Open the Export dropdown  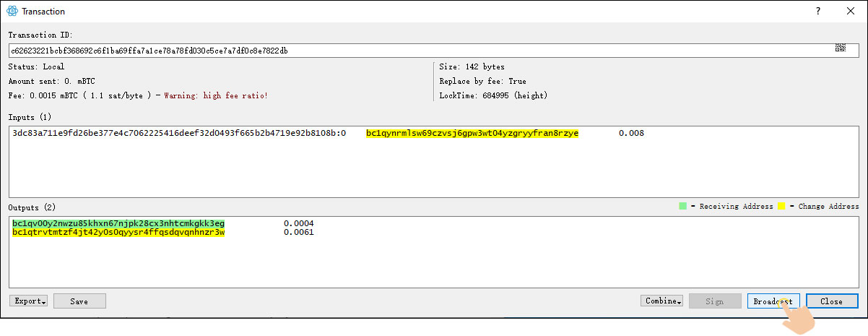(29, 301)
